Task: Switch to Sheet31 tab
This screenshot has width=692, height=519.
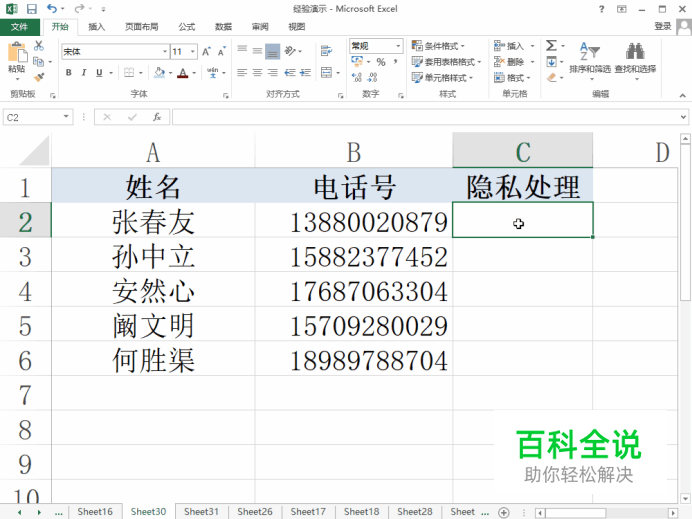Action: (201, 511)
